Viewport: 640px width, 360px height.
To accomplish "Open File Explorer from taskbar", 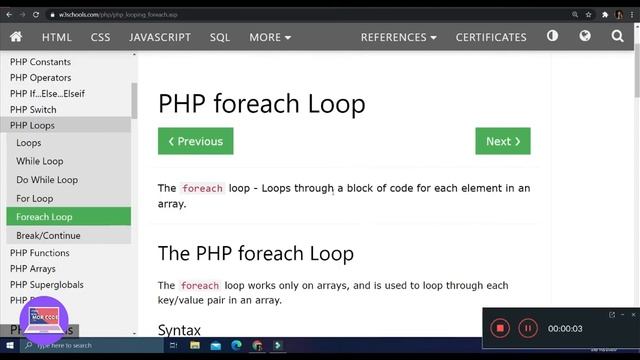I will pyautogui.click(x=195, y=345).
